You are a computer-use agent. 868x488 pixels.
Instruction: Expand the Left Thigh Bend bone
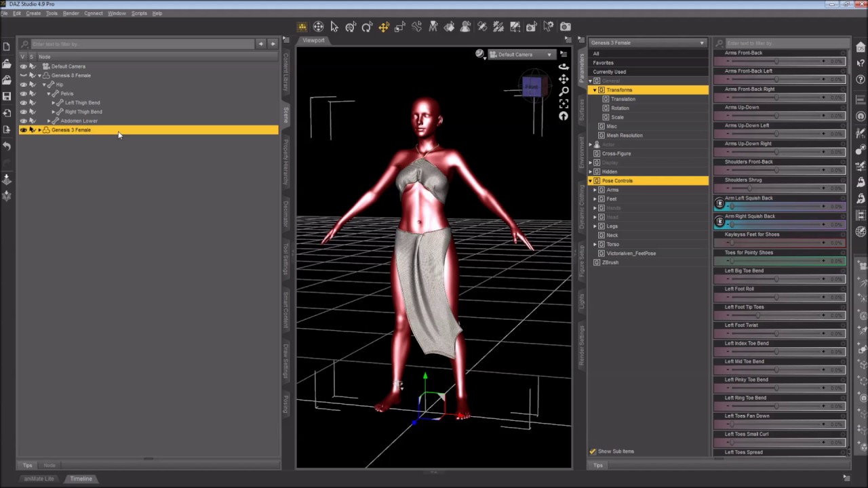(54, 102)
